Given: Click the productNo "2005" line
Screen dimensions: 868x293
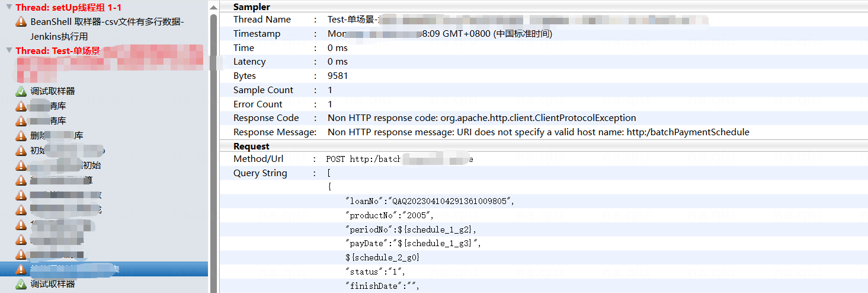Looking at the screenshot, I should (390, 215).
